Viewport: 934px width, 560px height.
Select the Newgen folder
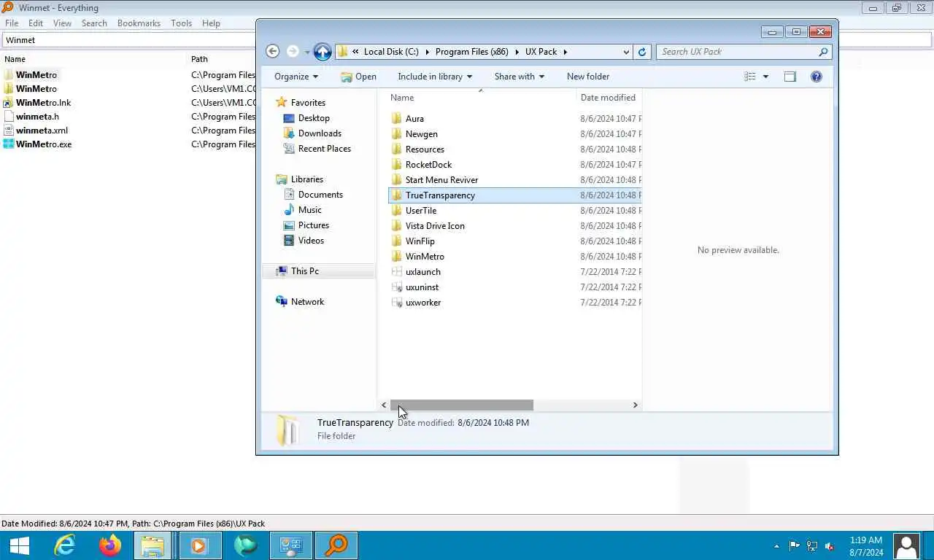click(422, 134)
